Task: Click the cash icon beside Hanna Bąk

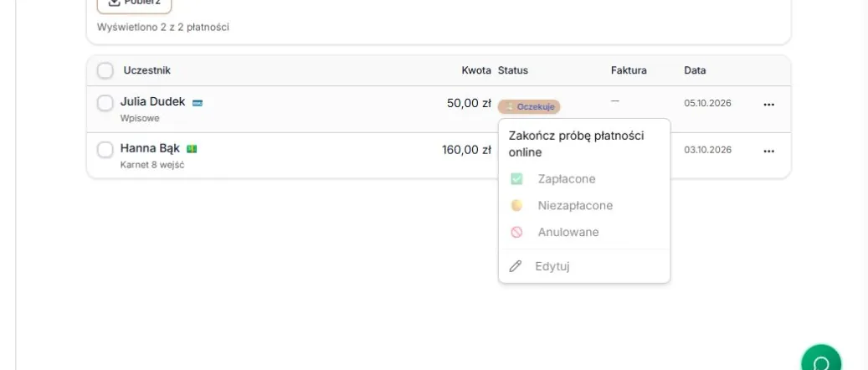Action: (192, 148)
